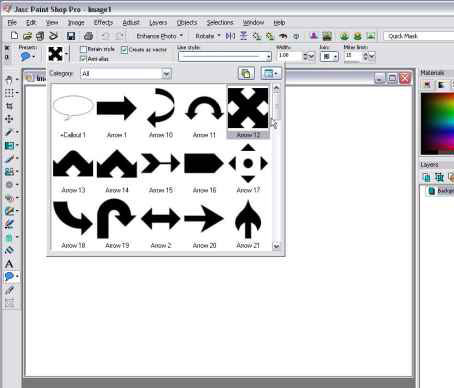This screenshot has height=388, width=454.
Task: Toggle the Retain style checkbox
Action: pyautogui.click(x=83, y=49)
